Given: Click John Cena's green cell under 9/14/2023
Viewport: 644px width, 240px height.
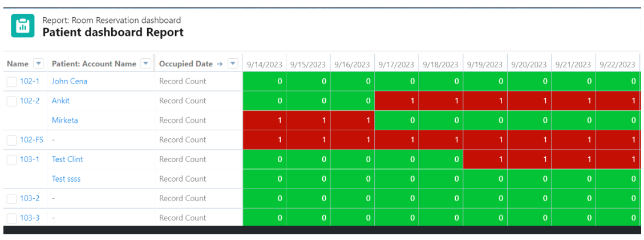Looking at the screenshot, I should tap(265, 81).
